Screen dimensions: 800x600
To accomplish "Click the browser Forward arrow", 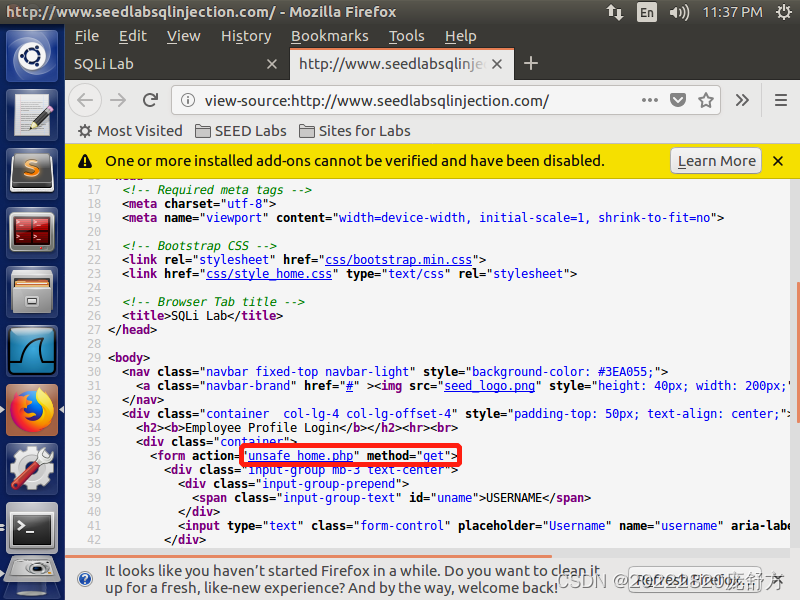I will tap(118, 100).
